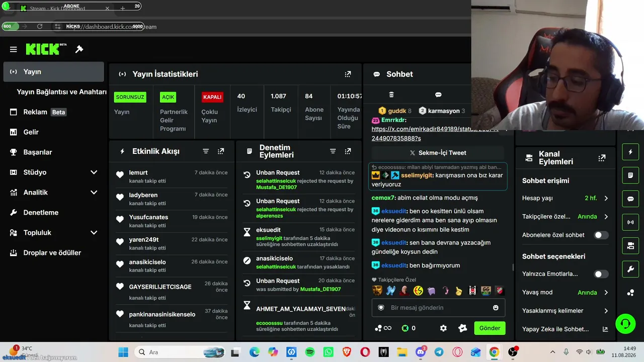This screenshot has width=644, height=362.
Task: Pop out the Kanal Eylemleri panel
Action: tap(602, 158)
